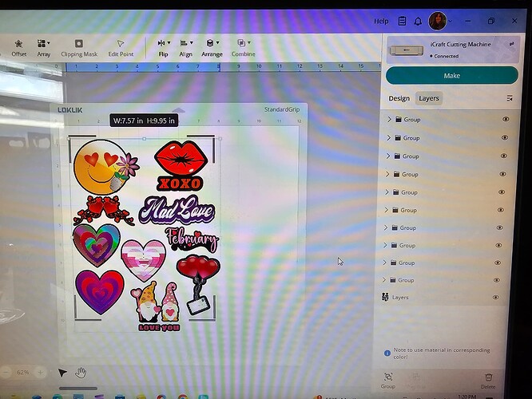Choose the Select arrow tool
Image resolution: width=532 pixels, height=399 pixels.
click(x=62, y=373)
